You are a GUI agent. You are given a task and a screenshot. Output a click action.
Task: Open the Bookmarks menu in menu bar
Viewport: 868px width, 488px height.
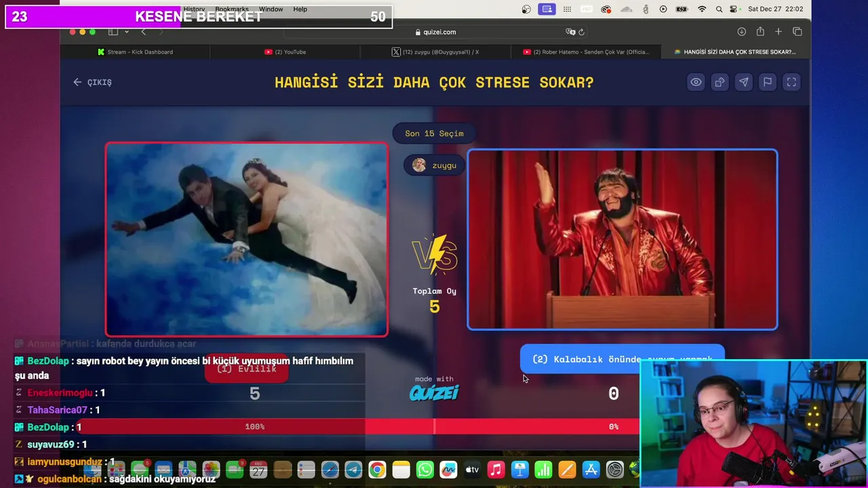(x=232, y=9)
